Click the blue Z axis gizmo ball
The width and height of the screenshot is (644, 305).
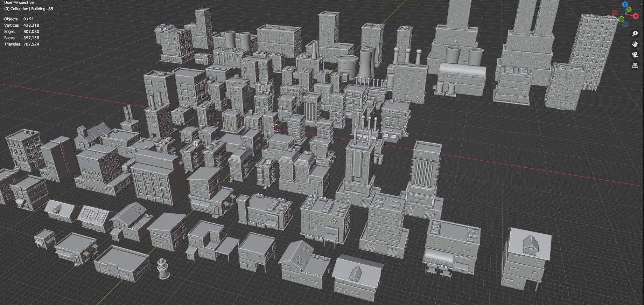click(x=625, y=4)
